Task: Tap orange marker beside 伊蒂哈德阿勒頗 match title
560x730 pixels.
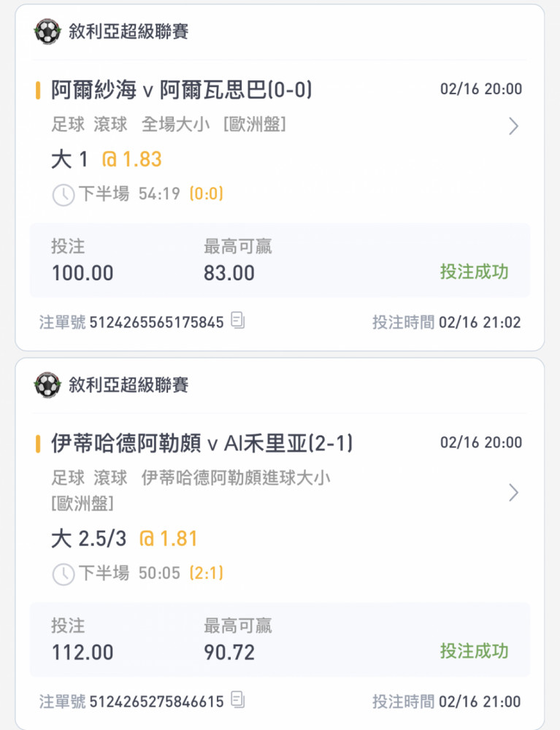Action: click(38, 444)
